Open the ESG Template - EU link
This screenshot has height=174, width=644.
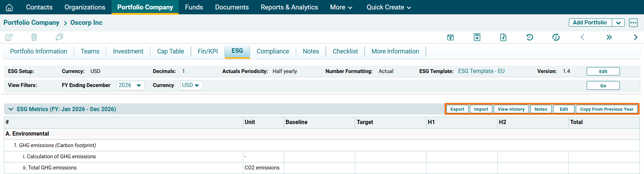coord(481,71)
